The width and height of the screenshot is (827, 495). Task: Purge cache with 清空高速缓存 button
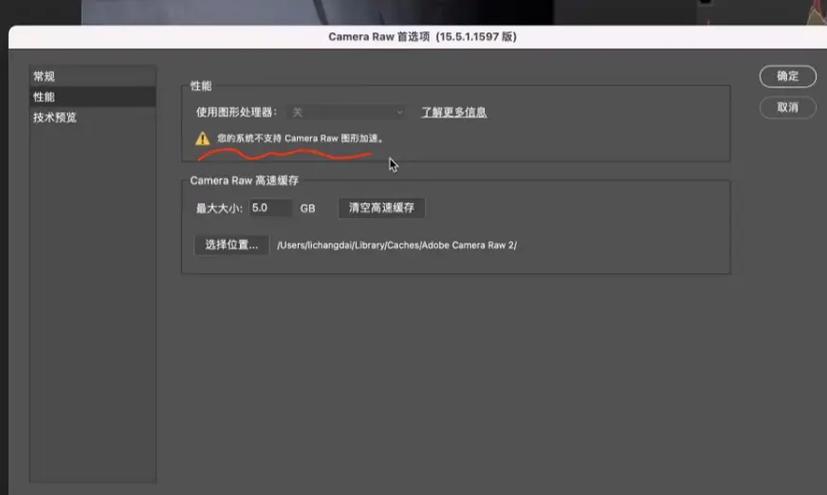coord(381,208)
